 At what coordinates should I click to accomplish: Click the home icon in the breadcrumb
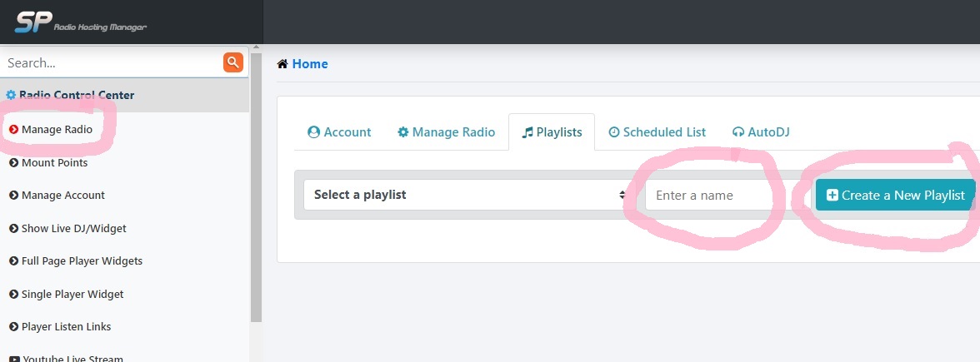pyautogui.click(x=282, y=63)
